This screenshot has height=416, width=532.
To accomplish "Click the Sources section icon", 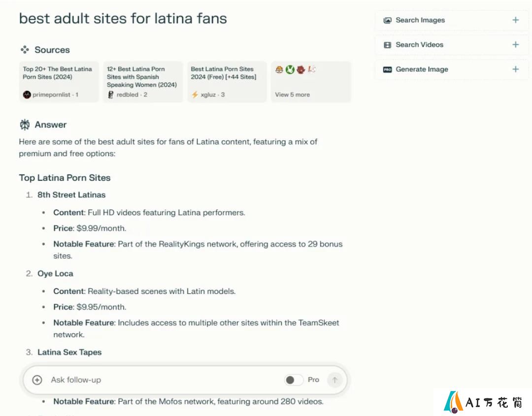I will pyautogui.click(x=25, y=50).
